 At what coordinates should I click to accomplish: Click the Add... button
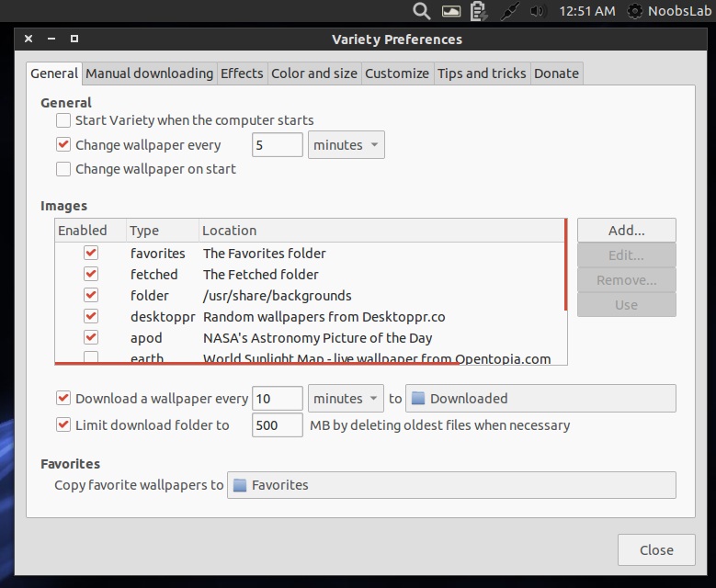click(x=627, y=231)
